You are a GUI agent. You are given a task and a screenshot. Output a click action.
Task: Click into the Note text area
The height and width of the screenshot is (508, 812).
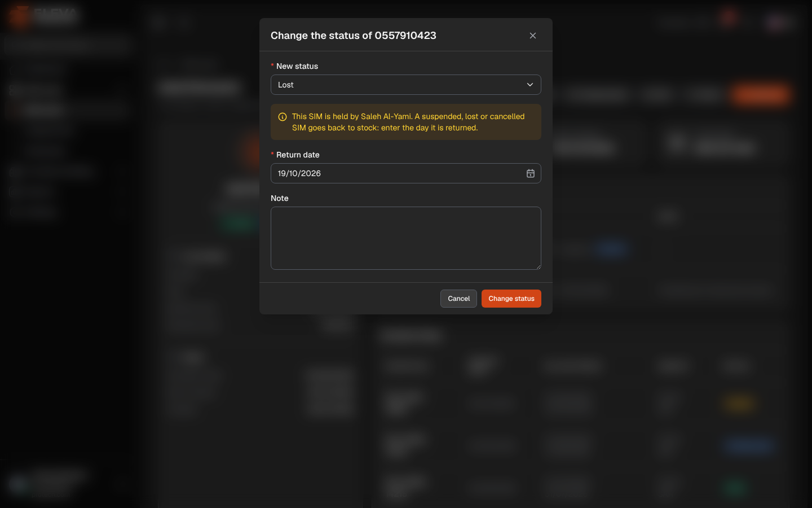click(x=406, y=238)
